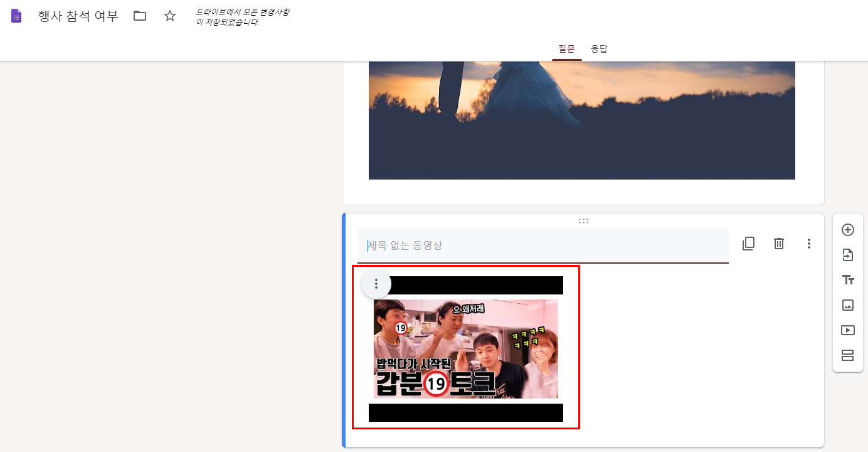Click the wedding sunset image
Viewport: 868px width, 452px height.
click(x=582, y=121)
